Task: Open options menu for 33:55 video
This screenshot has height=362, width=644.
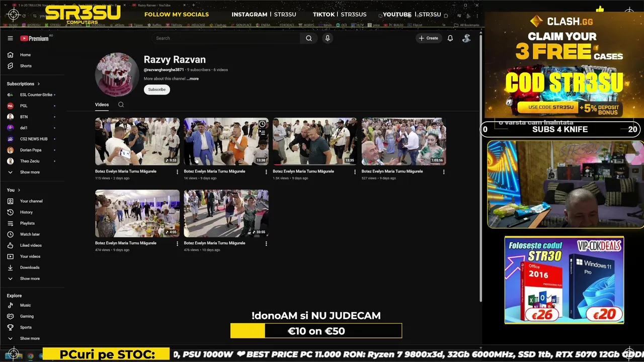Action: click(266, 243)
